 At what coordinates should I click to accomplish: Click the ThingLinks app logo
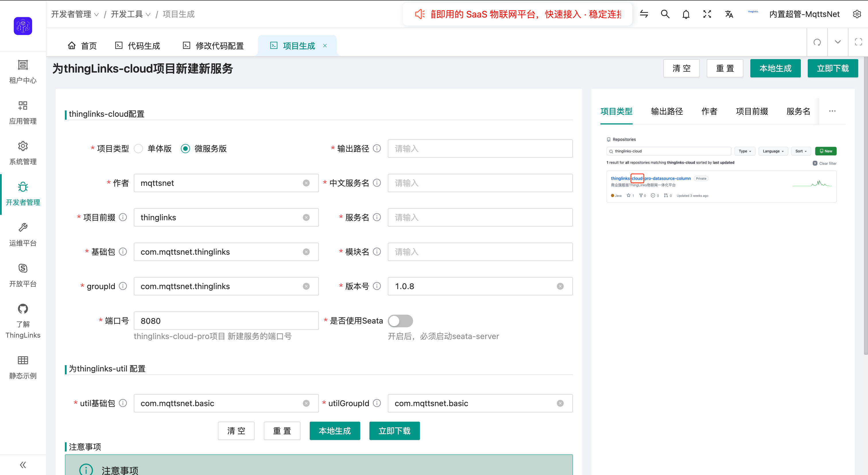pos(23,26)
